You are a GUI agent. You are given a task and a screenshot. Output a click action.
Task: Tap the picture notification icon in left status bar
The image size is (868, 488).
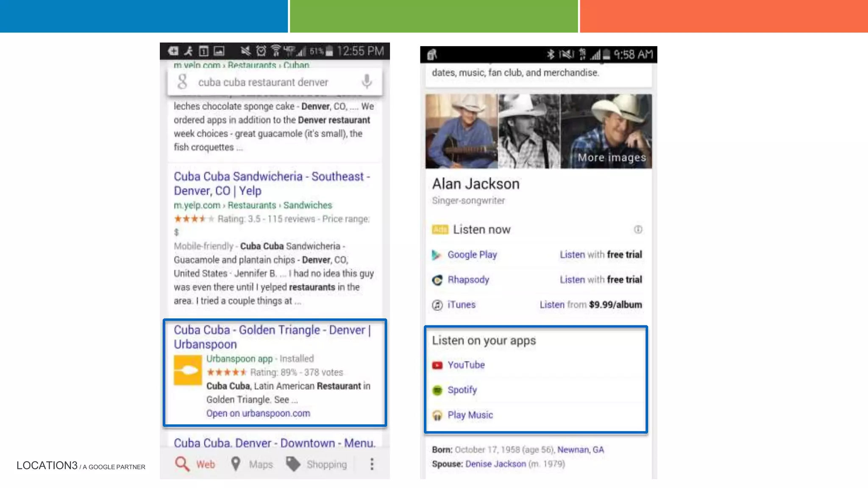point(219,51)
